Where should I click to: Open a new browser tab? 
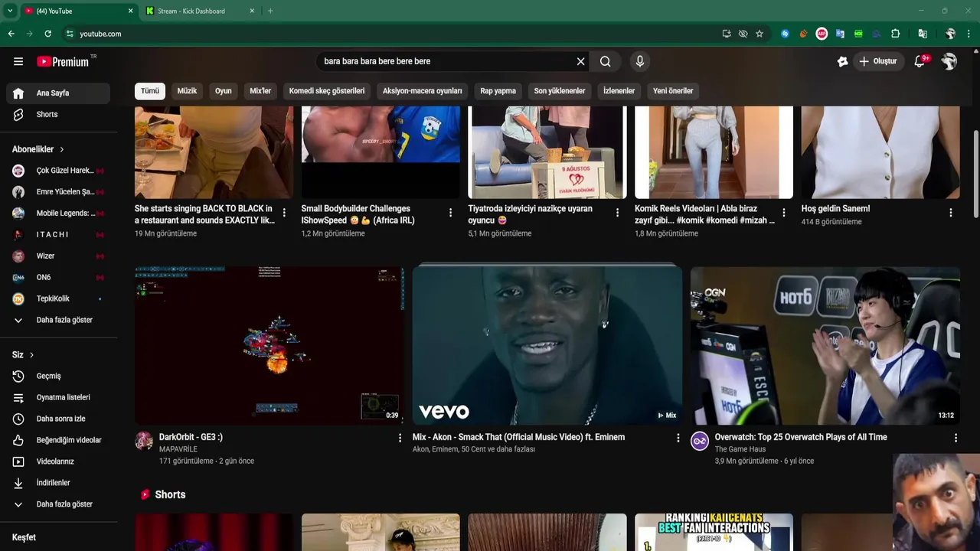[x=270, y=11]
